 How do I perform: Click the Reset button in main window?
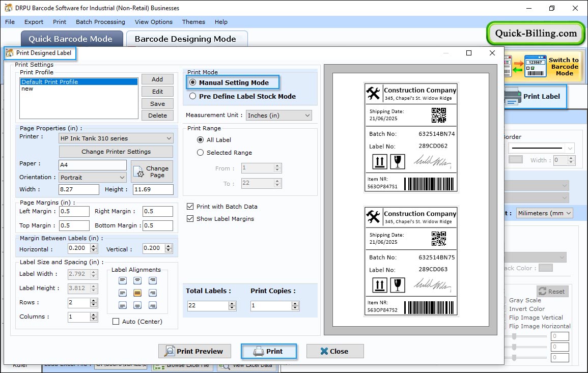click(553, 291)
